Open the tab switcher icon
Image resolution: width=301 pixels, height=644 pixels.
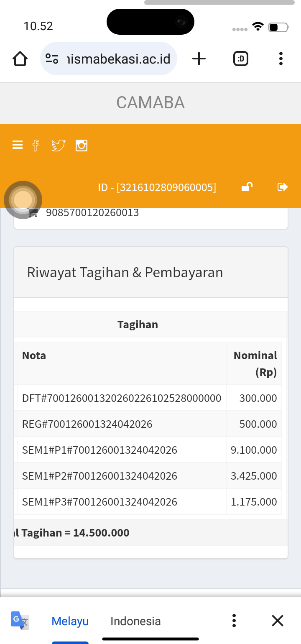[241, 59]
